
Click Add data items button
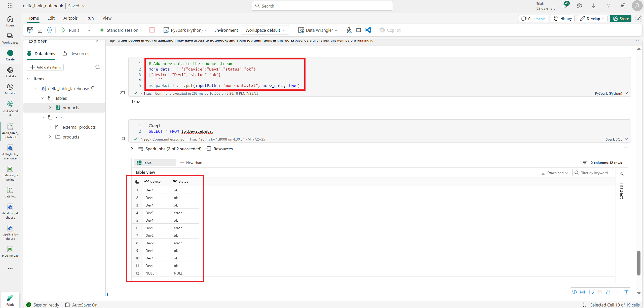[x=45, y=67]
